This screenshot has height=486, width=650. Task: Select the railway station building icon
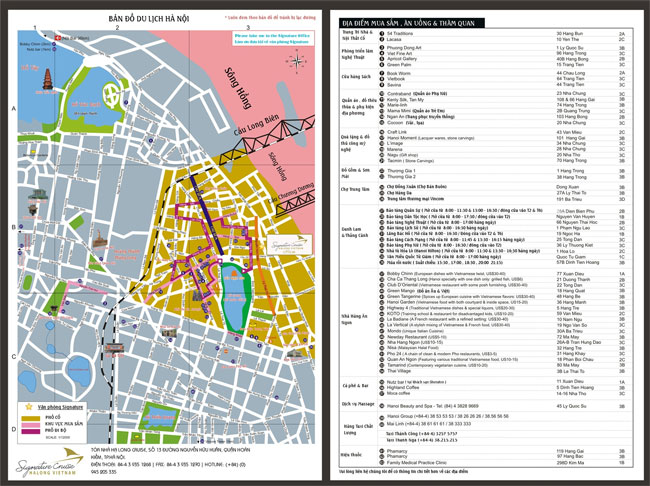point(115,348)
